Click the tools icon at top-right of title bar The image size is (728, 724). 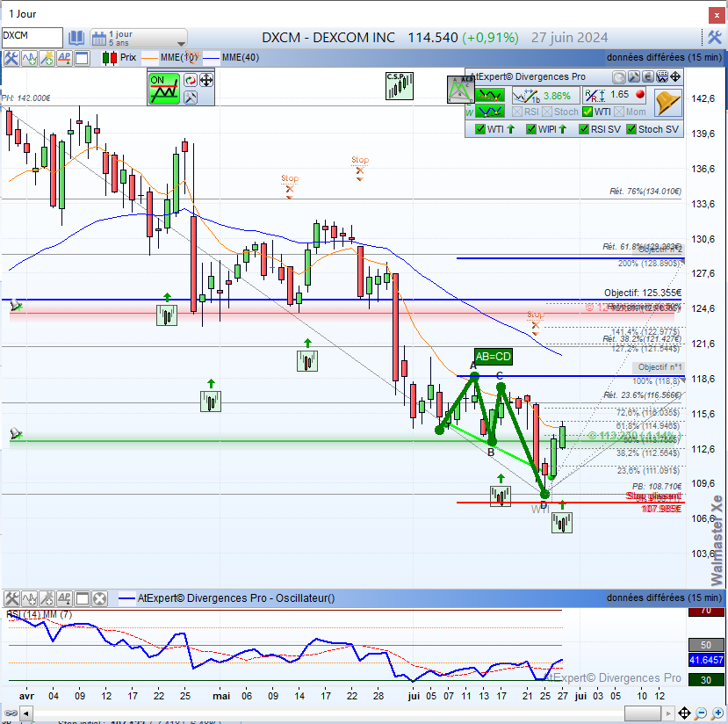pos(715,37)
